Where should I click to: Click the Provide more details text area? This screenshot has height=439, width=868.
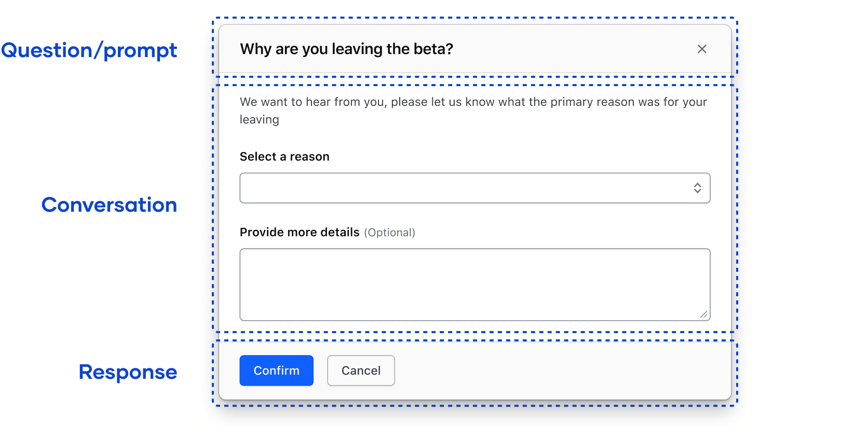(x=475, y=284)
